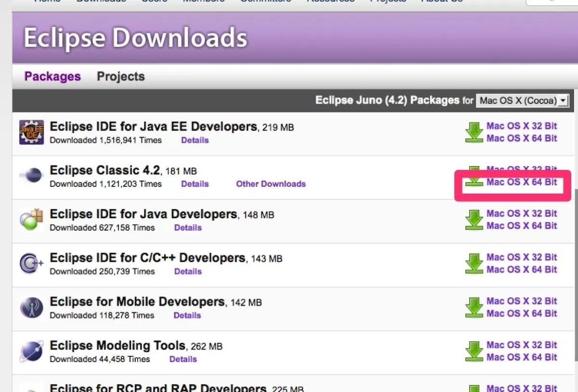
Task: Click "Downloaded 44,458 Times" text
Action: 100,359
